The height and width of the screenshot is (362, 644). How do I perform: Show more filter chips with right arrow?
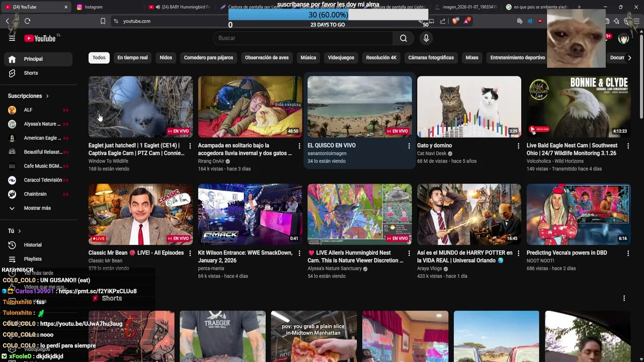[x=629, y=58]
